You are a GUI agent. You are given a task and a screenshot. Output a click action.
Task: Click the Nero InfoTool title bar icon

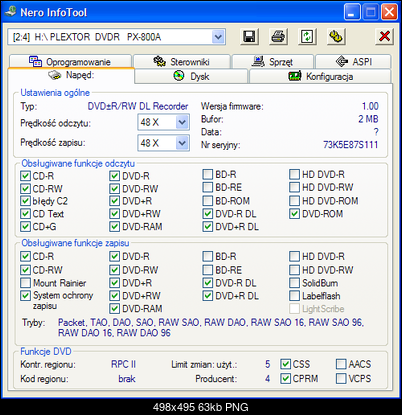tap(11, 12)
